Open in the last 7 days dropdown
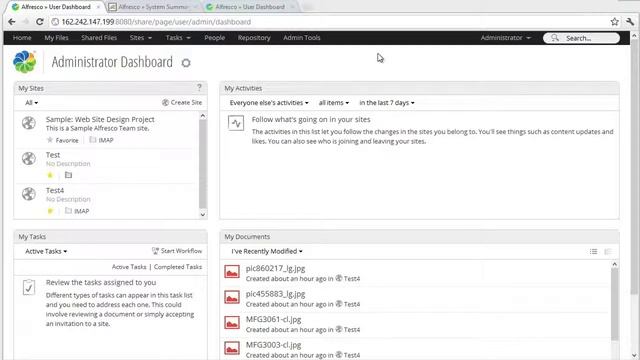Viewport: 640px width, 360px height. pyautogui.click(x=387, y=103)
